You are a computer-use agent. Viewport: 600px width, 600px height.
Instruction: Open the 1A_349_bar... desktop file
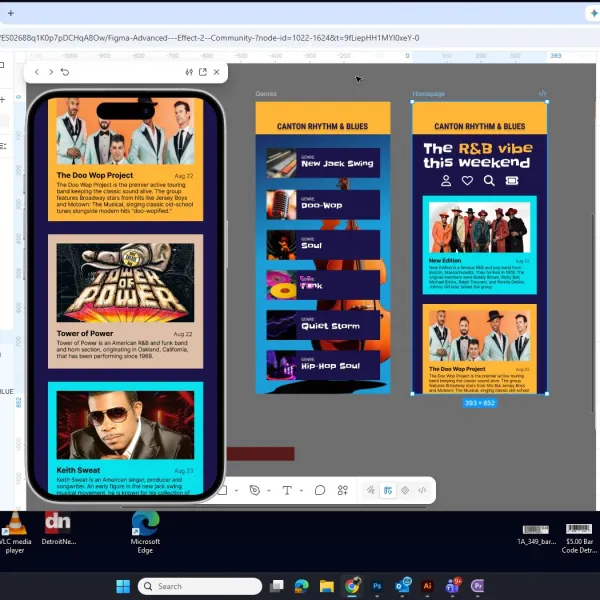coord(536,534)
